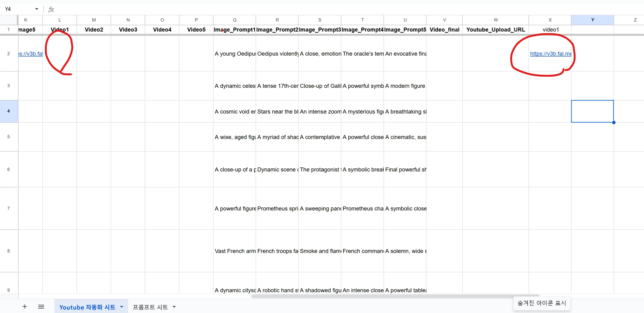Select the Youtube 자동화 시트 tab
644x313 pixels.
point(87,307)
